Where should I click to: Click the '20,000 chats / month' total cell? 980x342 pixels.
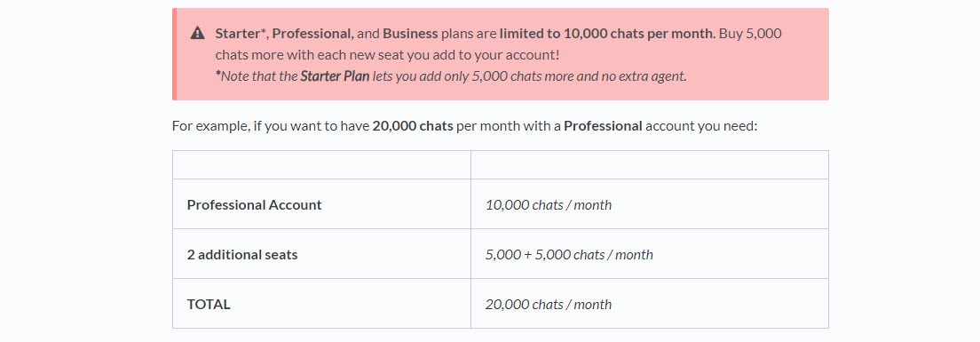pyautogui.click(x=650, y=304)
